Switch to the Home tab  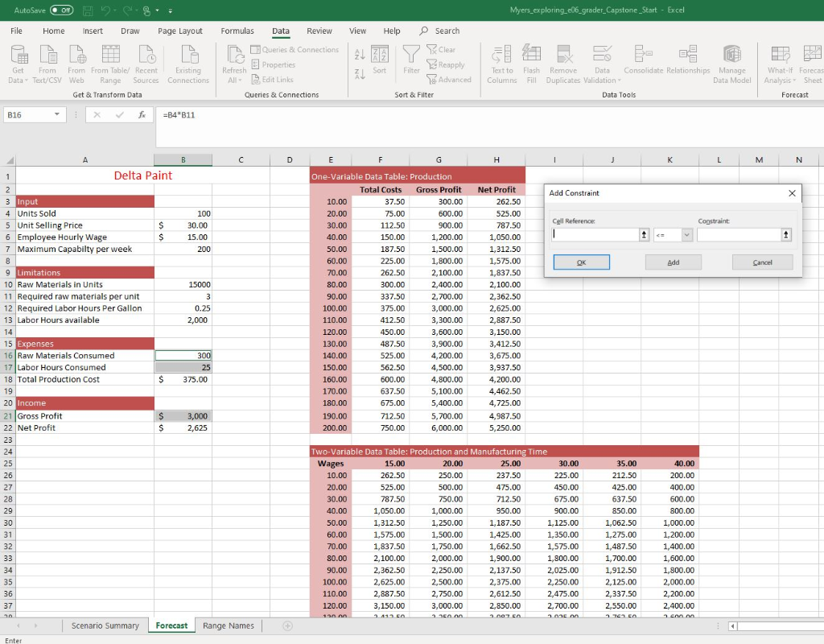coord(54,31)
